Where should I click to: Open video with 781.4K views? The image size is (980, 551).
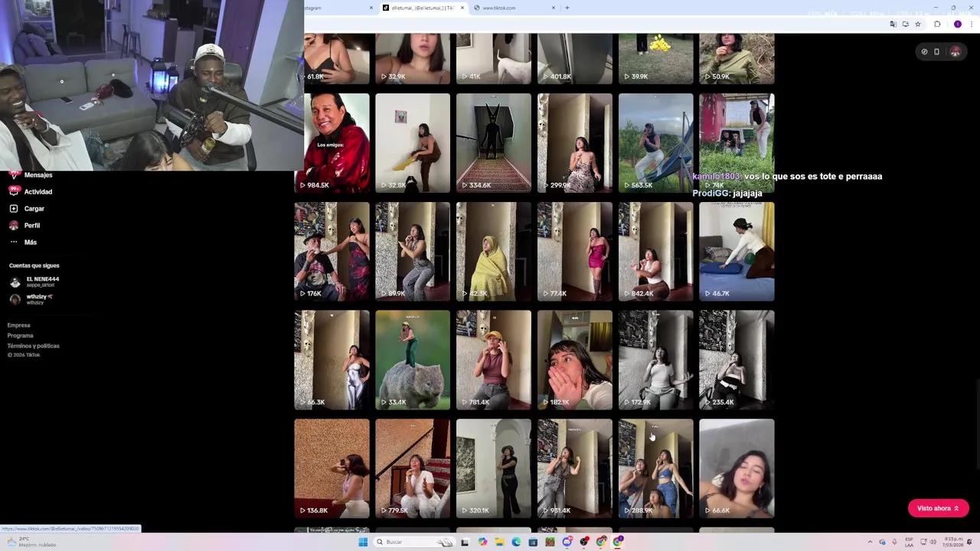tap(494, 360)
